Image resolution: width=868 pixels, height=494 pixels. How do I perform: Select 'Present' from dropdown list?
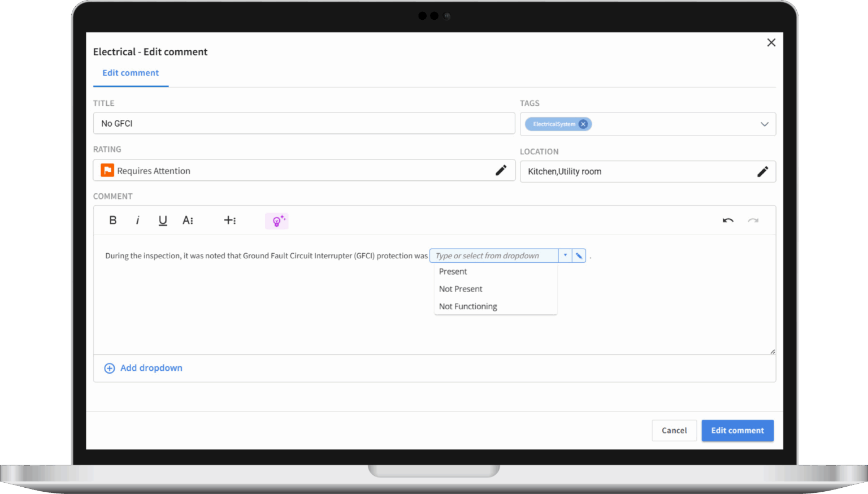click(x=453, y=272)
